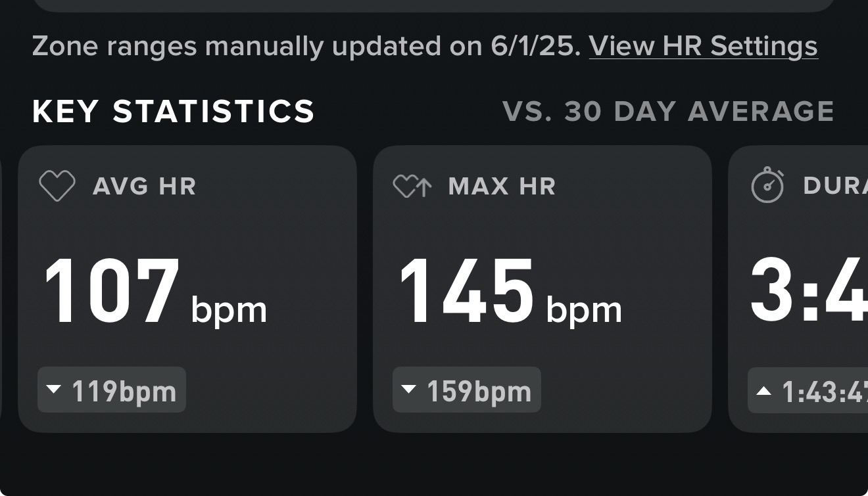This screenshot has height=496, width=868.
Task: Click the Zone ranges manually updated text
Action: point(306,46)
